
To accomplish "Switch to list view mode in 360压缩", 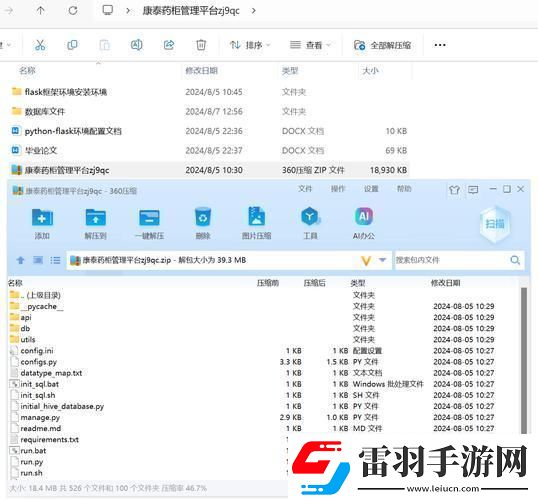I will (x=55, y=260).
